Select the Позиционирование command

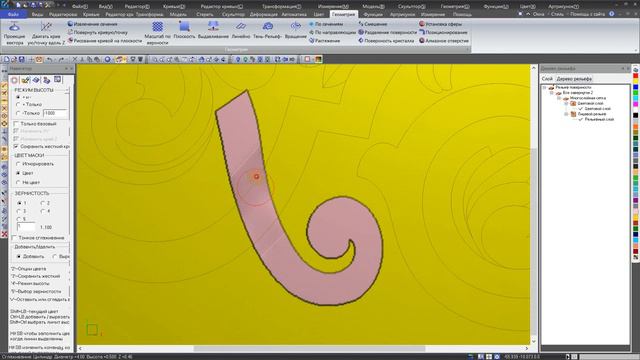point(443,32)
